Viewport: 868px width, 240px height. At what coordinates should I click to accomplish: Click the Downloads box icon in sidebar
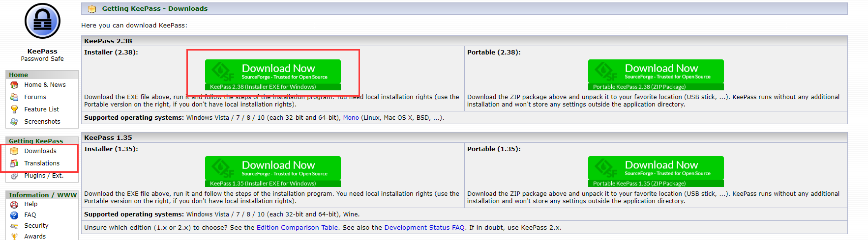pos(14,151)
